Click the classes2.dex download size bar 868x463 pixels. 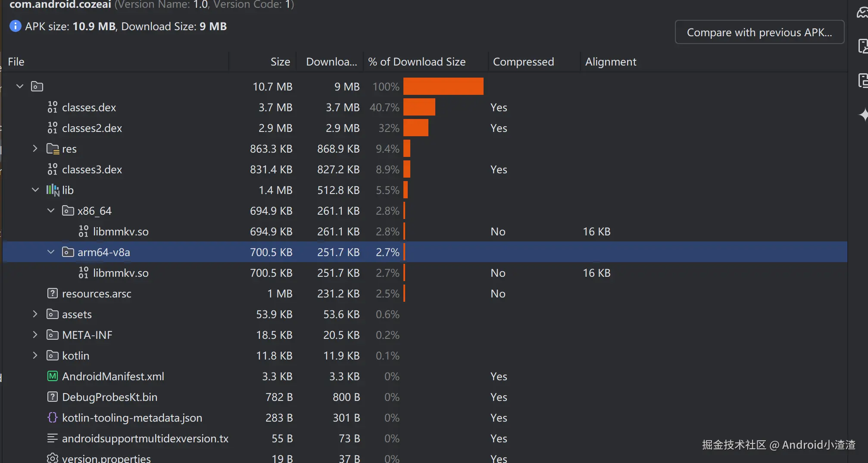tap(415, 128)
